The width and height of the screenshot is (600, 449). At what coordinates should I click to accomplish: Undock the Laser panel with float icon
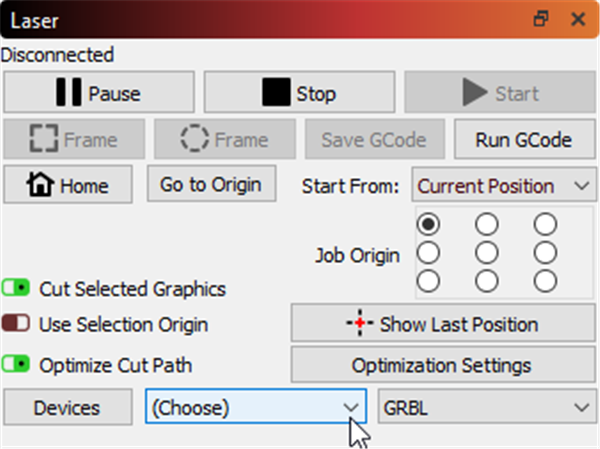541,19
